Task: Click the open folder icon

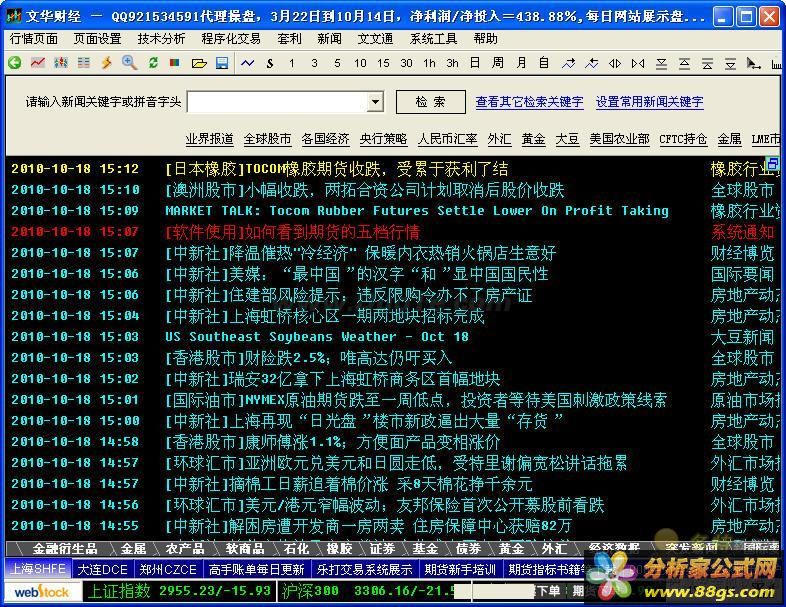Action: (199, 63)
